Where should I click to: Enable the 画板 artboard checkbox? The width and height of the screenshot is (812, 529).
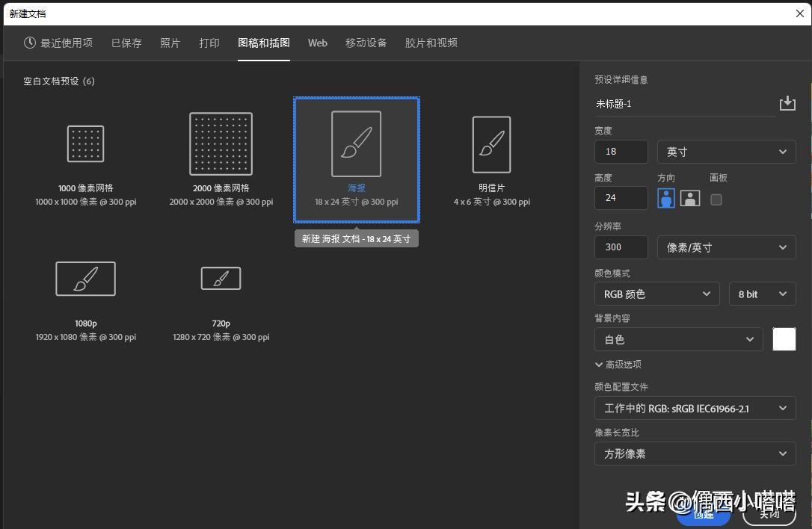click(716, 199)
